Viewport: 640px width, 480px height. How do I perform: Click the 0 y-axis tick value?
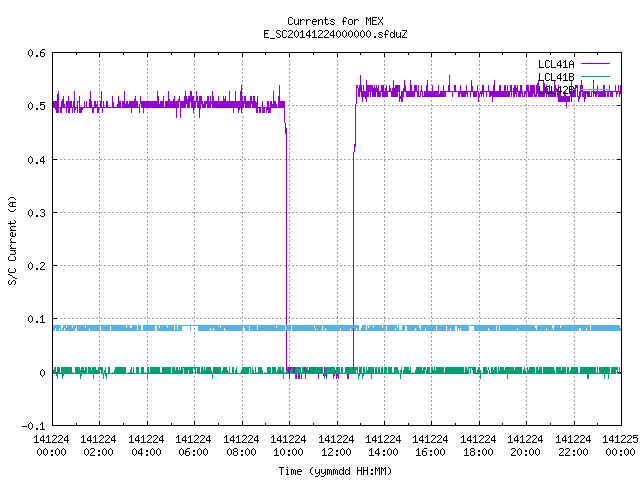pos(42,373)
